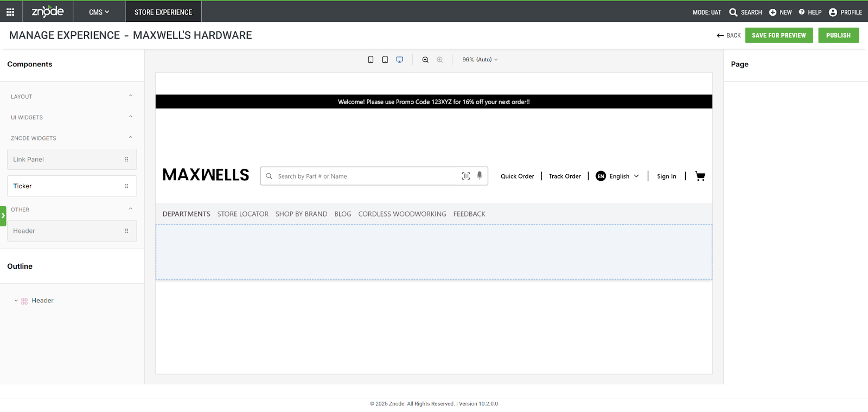868x412 pixels.
Task: Click the Components panel heading
Action: click(30, 64)
